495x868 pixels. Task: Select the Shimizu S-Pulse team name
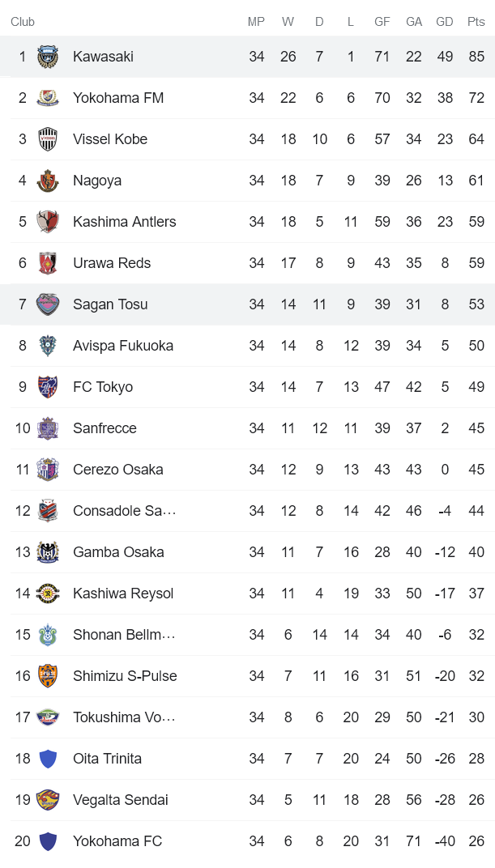point(125,676)
